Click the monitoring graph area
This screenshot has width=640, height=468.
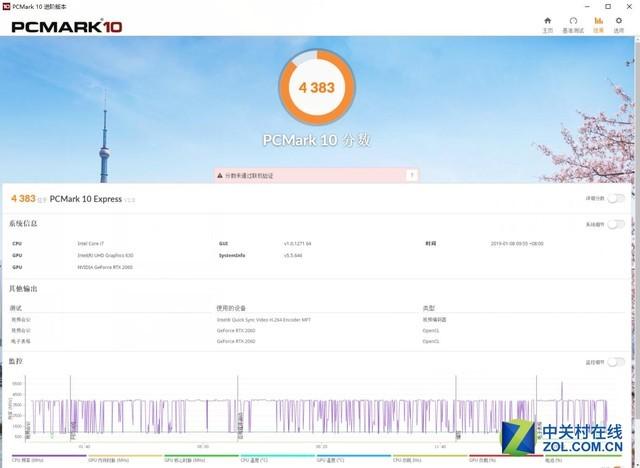[x=318, y=409]
